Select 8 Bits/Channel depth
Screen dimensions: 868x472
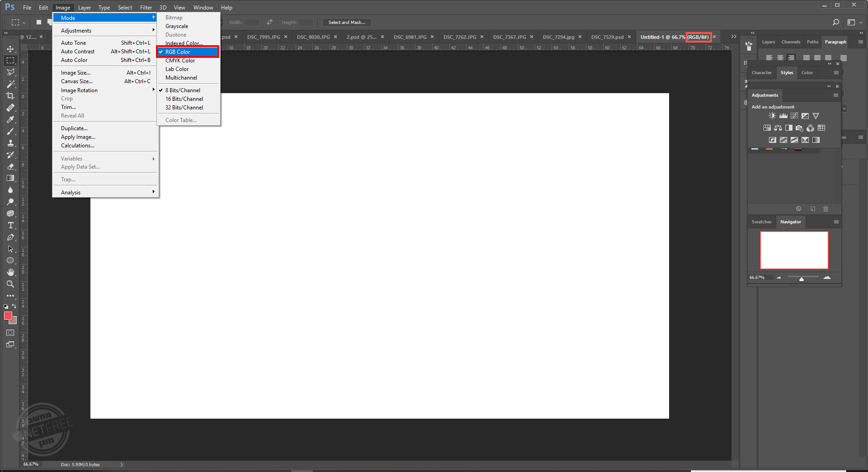pos(188,90)
